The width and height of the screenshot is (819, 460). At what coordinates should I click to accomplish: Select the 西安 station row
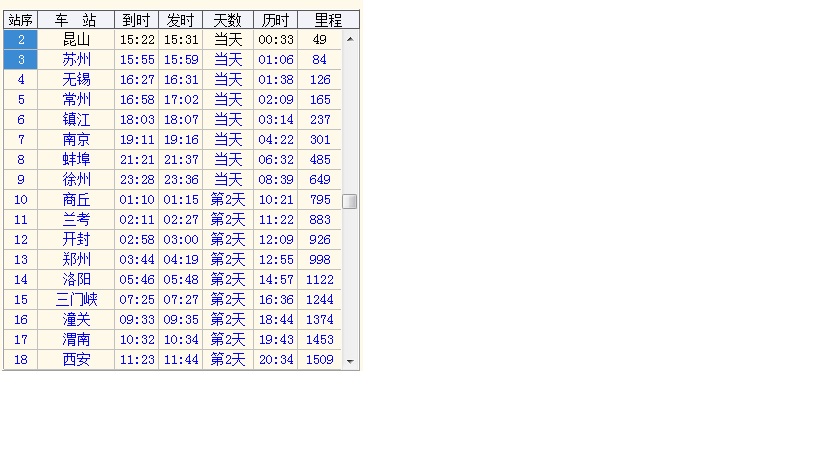[x=76, y=360]
